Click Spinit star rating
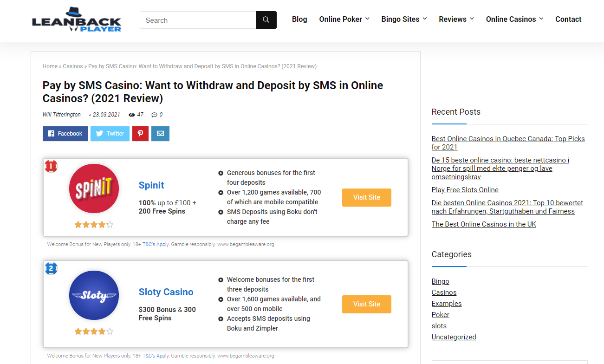 click(x=94, y=225)
